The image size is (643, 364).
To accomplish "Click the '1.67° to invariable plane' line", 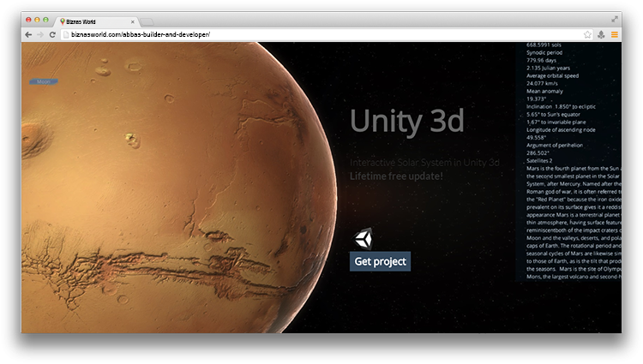I will pos(556,122).
